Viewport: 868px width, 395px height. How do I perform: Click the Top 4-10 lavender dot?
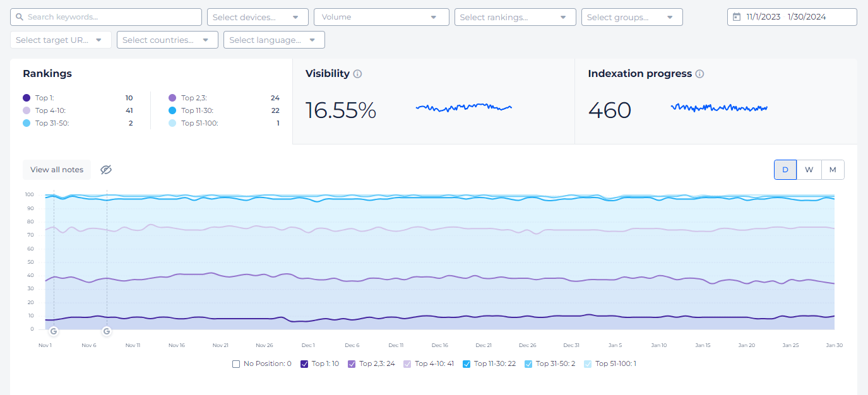coord(27,110)
